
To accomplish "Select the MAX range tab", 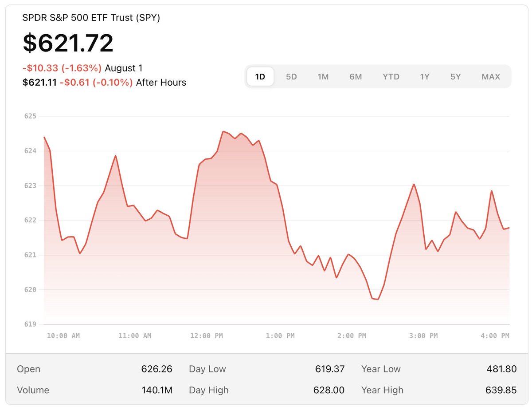I will pos(491,77).
